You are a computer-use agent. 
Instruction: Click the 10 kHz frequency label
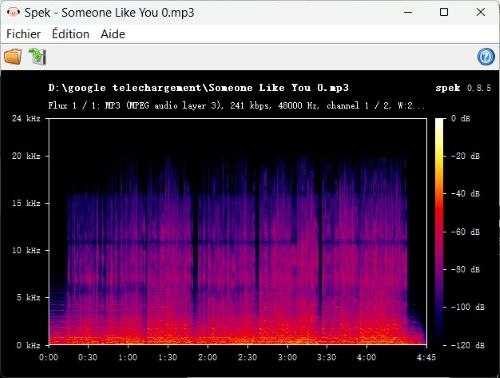click(26, 250)
